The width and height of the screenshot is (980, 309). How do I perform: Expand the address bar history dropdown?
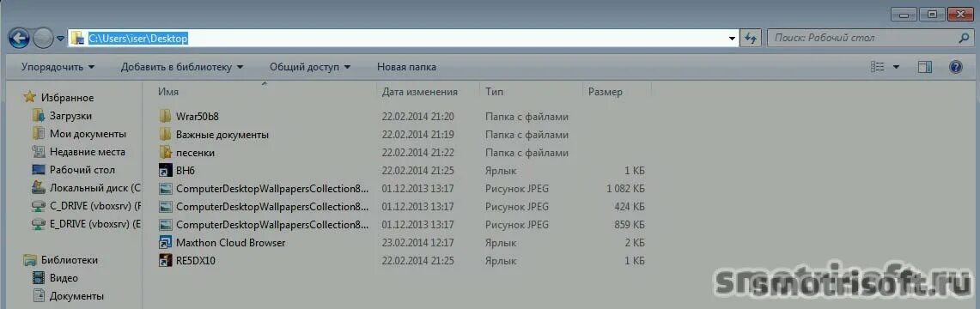pos(732,39)
